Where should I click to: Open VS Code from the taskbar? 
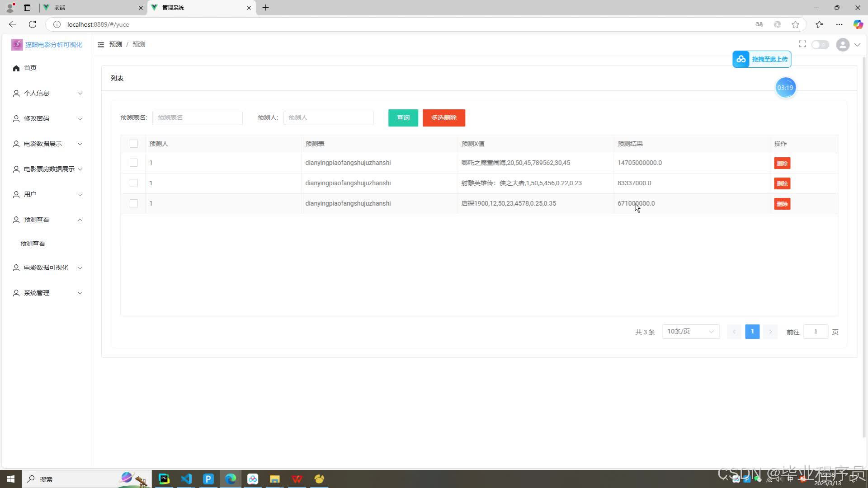click(186, 479)
